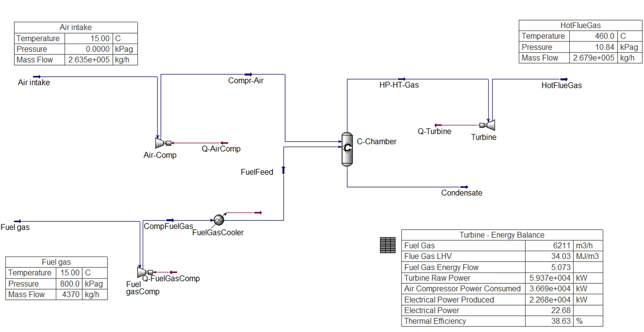Click the FuelFeed stream arrow
Screen dimensions: 644x332
(x=283, y=170)
